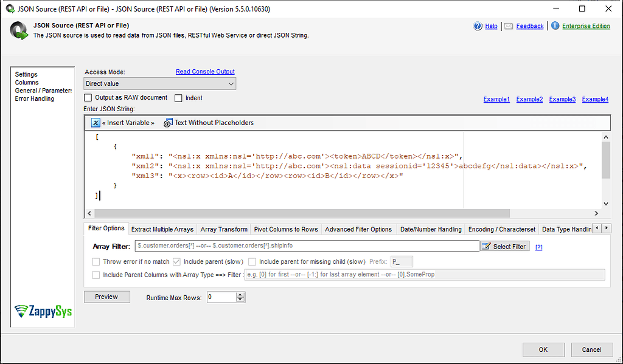Screen dimensions: 623x364
Task: Enable Output as RAW document
Action: [x=88, y=97]
